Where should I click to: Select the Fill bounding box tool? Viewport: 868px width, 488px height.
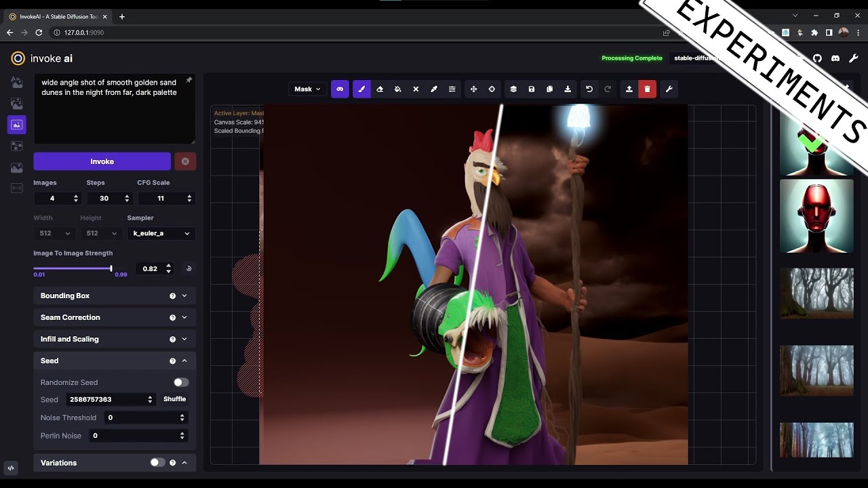click(x=398, y=89)
